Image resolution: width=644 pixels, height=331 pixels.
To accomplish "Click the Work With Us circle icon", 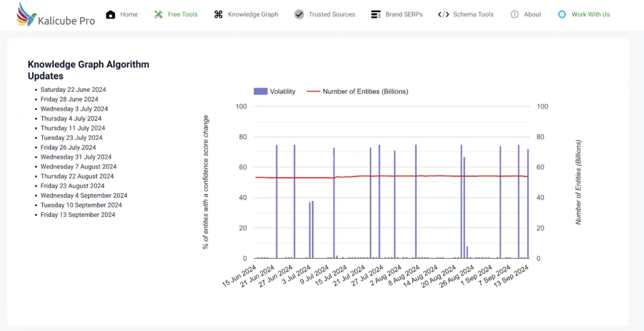I will point(562,14).
